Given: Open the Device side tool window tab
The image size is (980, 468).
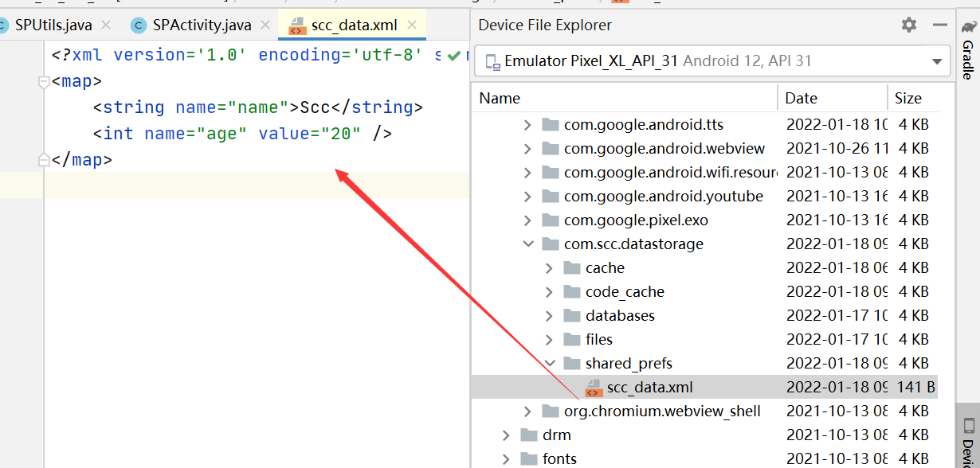Looking at the screenshot, I should [967, 436].
